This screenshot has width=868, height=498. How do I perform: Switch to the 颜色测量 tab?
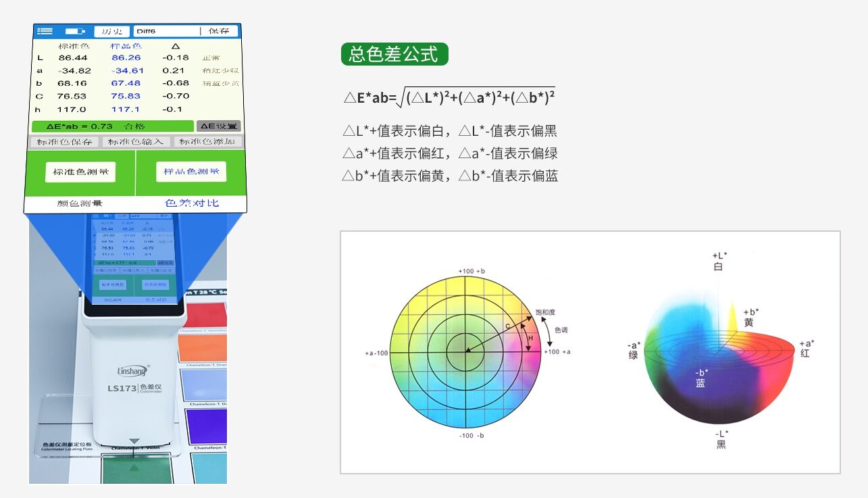click(x=80, y=203)
